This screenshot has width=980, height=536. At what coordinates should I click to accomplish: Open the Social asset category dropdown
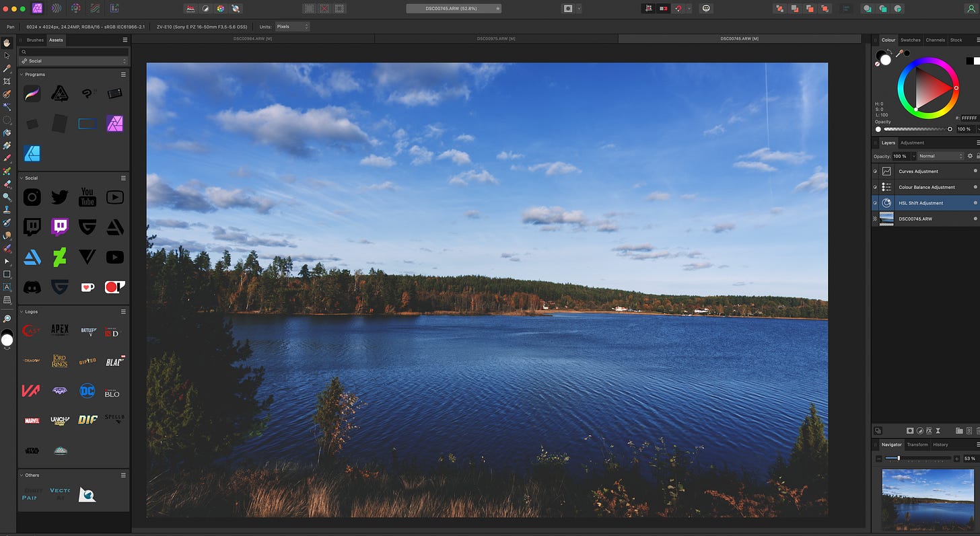tap(74, 61)
